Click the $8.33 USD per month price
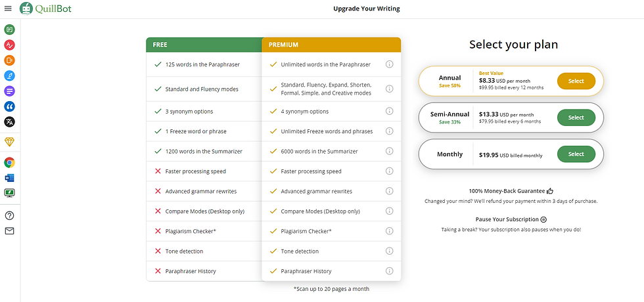The image size is (644, 302). [x=505, y=81]
